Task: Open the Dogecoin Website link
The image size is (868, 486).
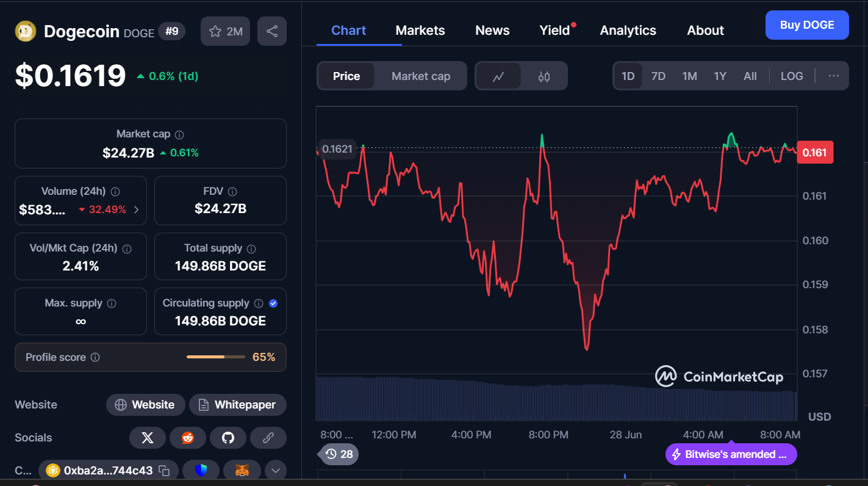Action: (x=145, y=405)
